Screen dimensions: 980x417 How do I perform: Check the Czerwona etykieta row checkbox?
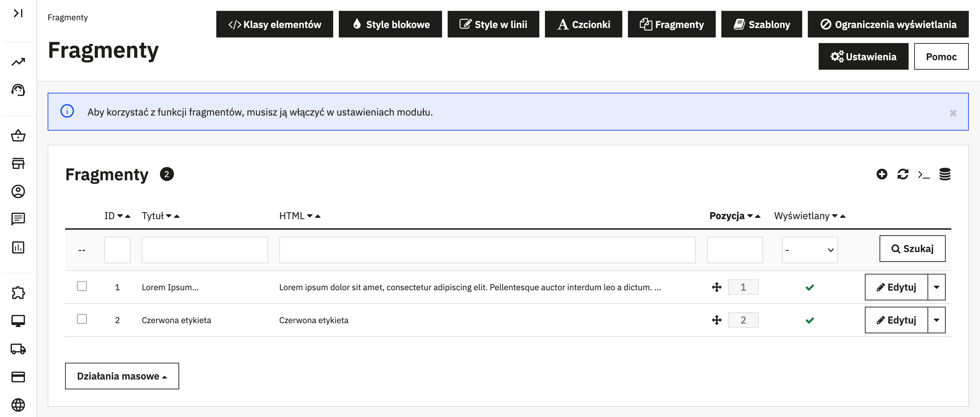click(82, 319)
